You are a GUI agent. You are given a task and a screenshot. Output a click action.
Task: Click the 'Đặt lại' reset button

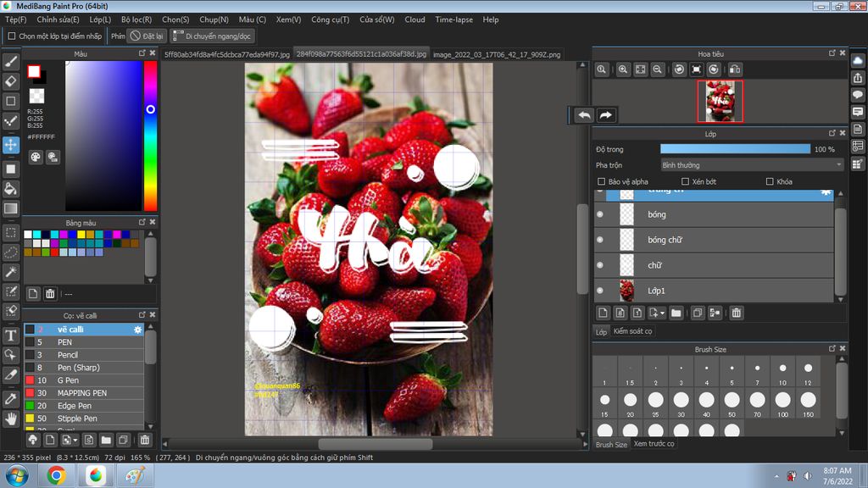[147, 36]
